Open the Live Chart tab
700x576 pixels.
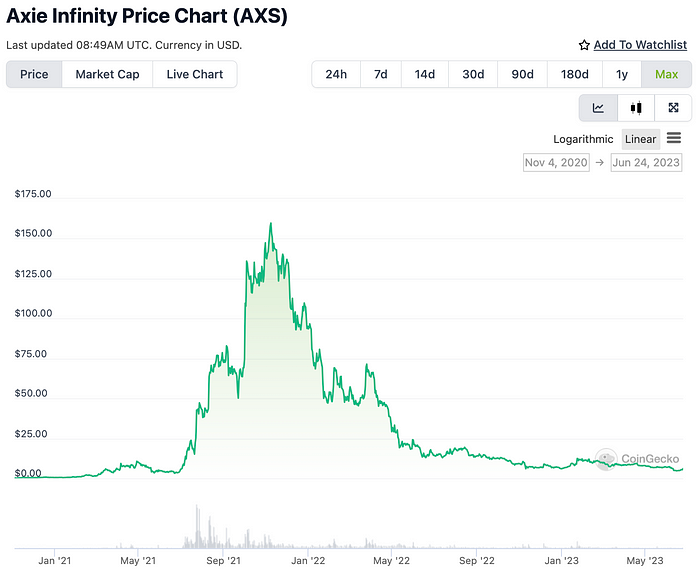[x=195, y=74]
